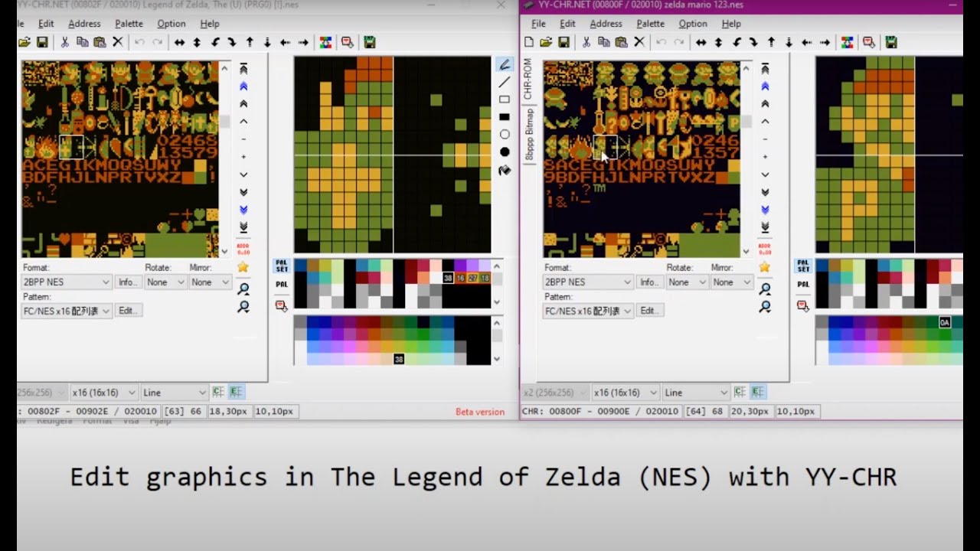This screenshot has width=980, height=551.
Task: Click Info.. button in right window
Action: [x=649, y=282]
